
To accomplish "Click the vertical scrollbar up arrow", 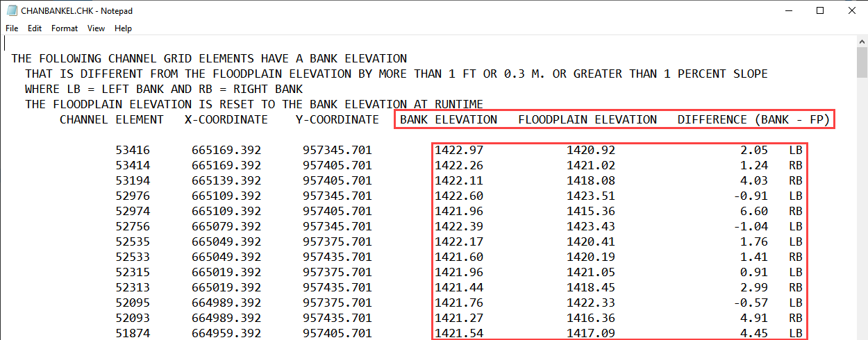I will point(862,42).
